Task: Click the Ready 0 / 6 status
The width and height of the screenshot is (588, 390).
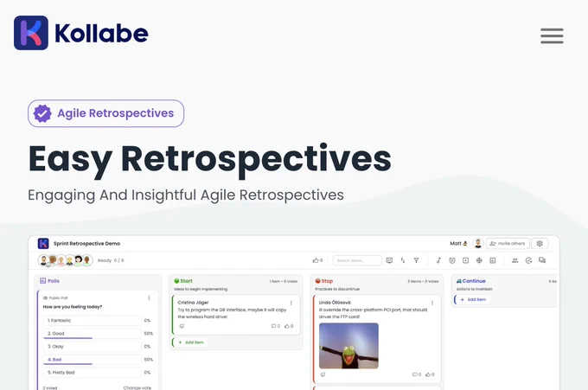Action: [x=111, y=260]
